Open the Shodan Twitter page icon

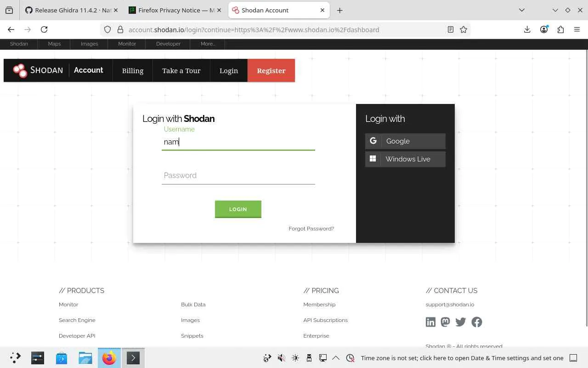click(461, 322)
